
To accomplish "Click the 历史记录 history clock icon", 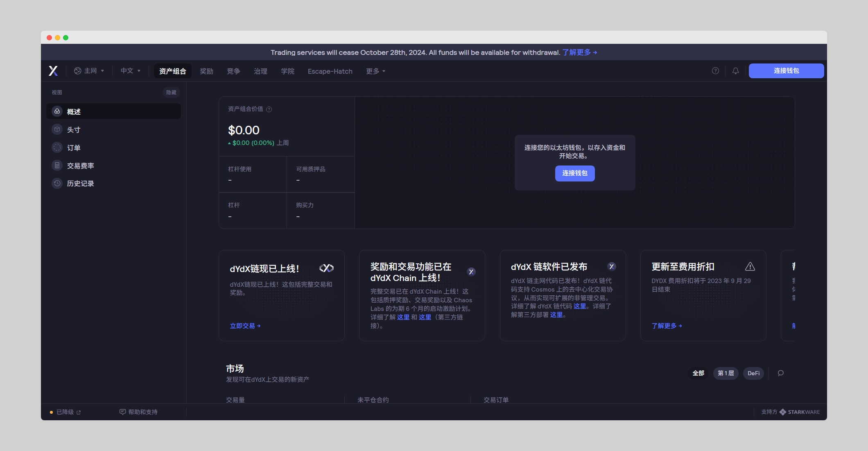I will (57, 184).
